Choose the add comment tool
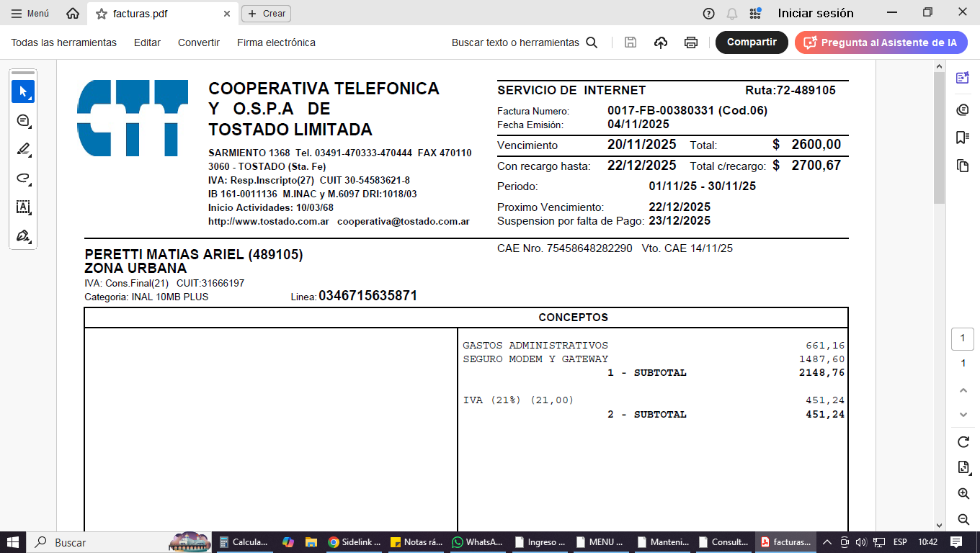The height and width of the screenshot is (553, 980). click(x=23, y=121)
